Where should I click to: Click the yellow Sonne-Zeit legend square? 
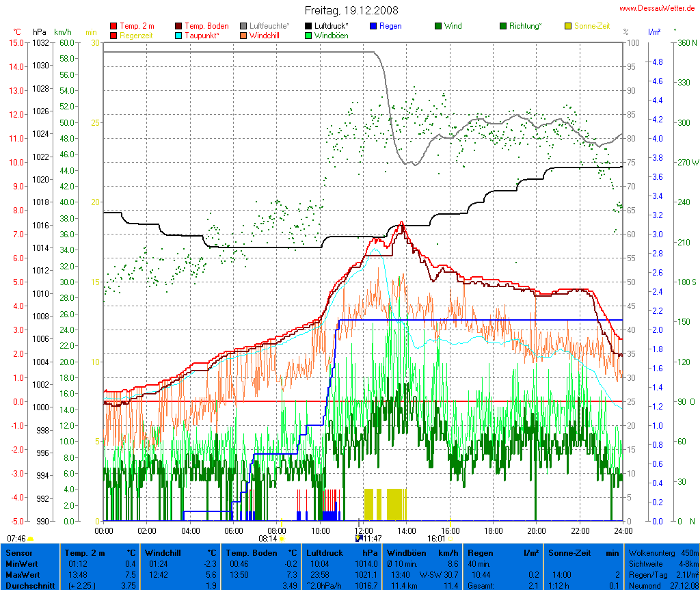(x=568, y=26)
